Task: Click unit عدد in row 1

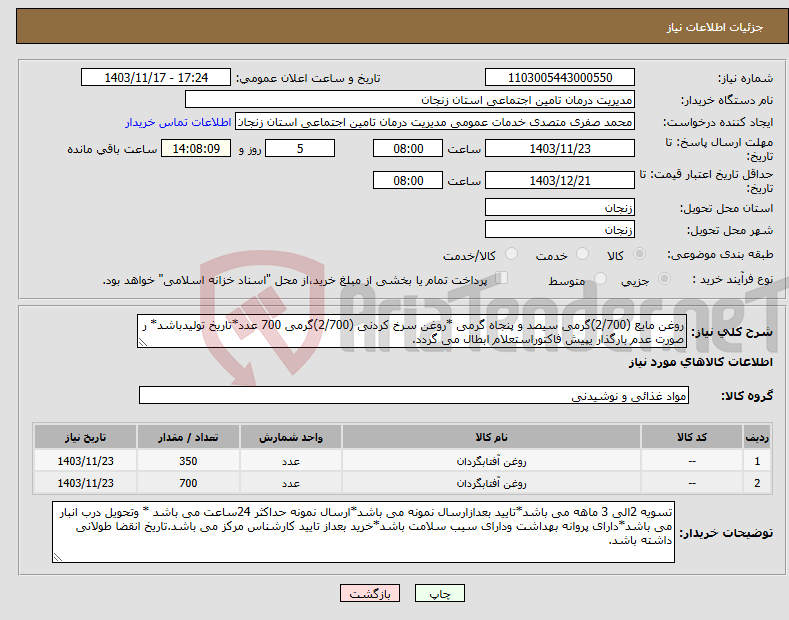Action: (291, 461)
